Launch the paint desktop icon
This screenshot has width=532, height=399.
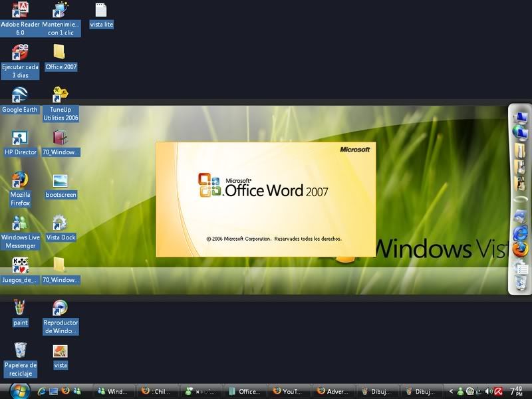coord(20,313)
